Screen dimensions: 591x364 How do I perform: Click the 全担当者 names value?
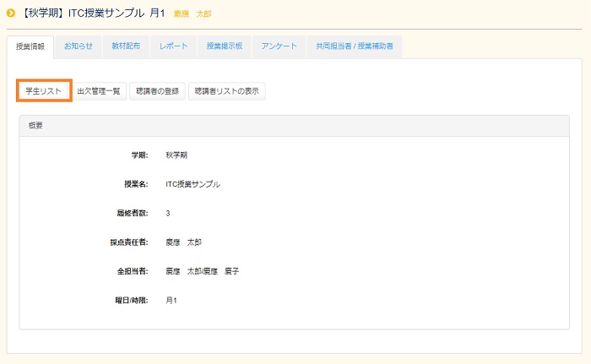click(x=203, y=271)
